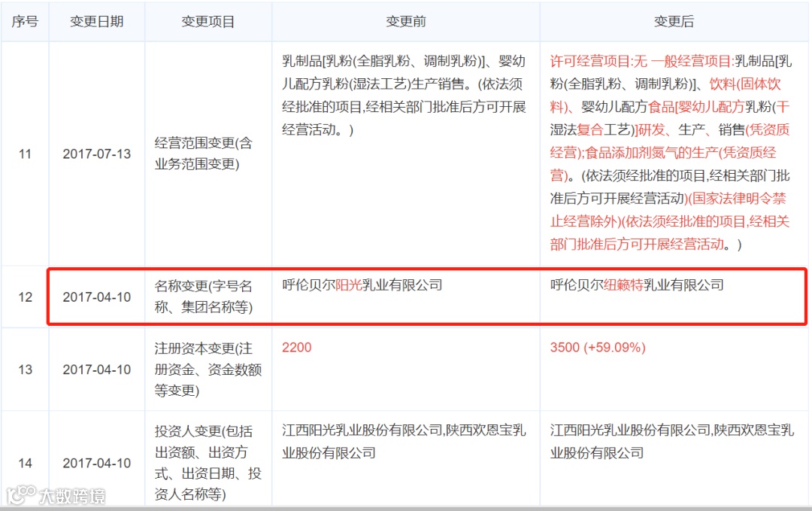812x511 pixels.
Task: Click 呼伦贝尔纽籁特乳业有限公司 after-change name
Action: point(637,285)
